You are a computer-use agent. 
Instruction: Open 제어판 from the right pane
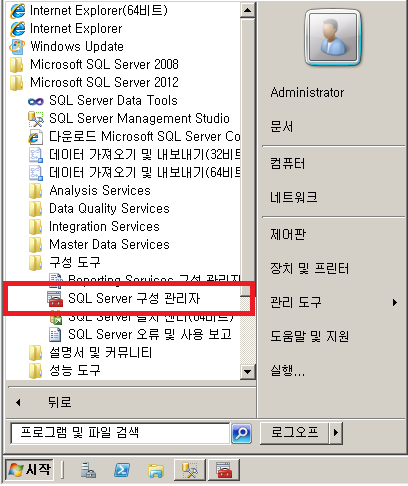(288, 234)
